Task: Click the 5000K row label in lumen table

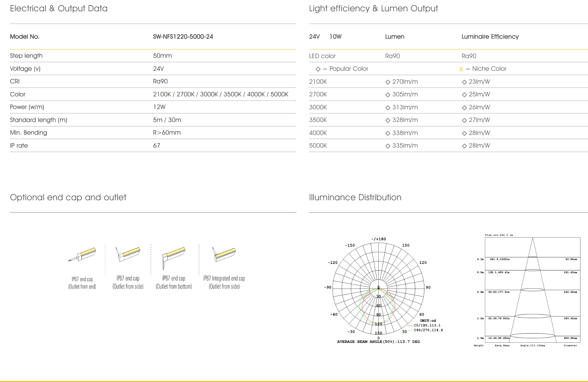Action: pos(318,146)
